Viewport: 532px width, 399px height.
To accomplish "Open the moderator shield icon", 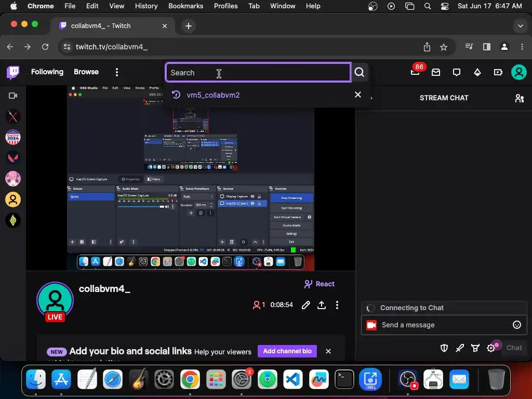I will click(444, 348).
